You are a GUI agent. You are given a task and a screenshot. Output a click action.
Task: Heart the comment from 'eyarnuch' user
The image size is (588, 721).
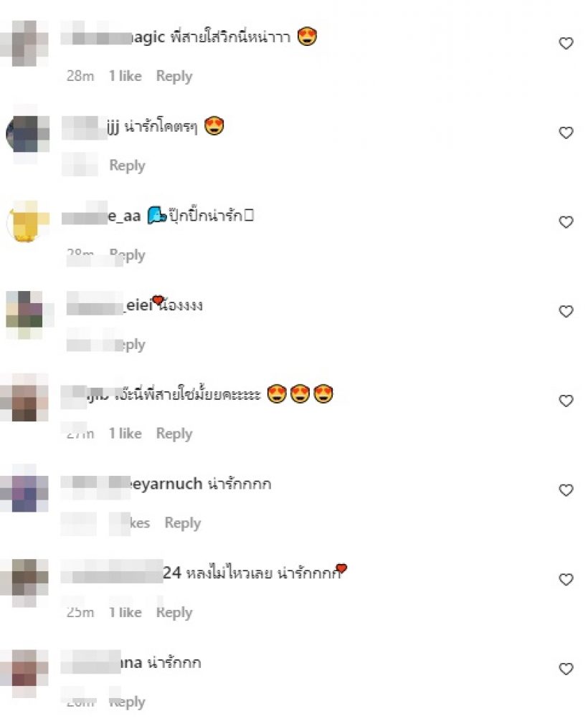coord(566,490)
